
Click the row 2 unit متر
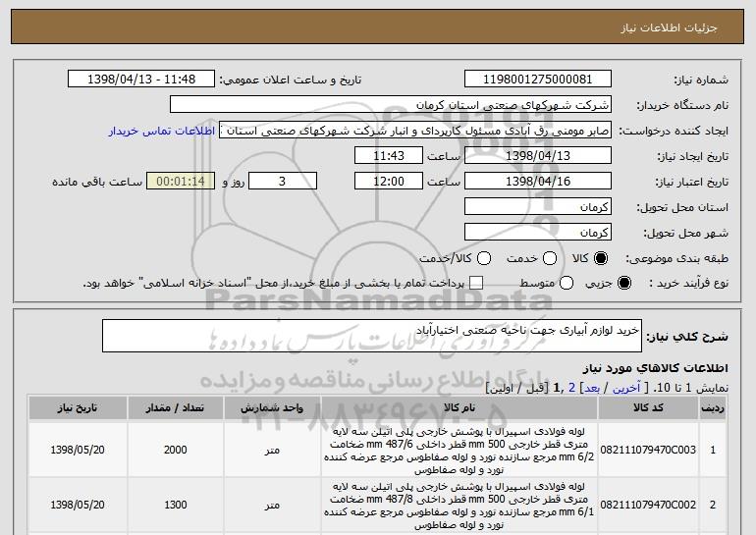(272, 506)
